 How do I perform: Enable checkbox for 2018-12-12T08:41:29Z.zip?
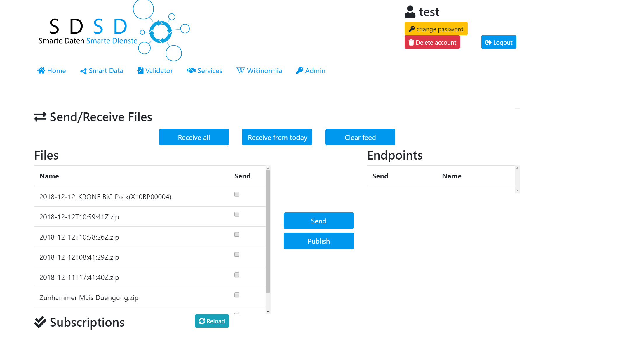click(237, 255)
